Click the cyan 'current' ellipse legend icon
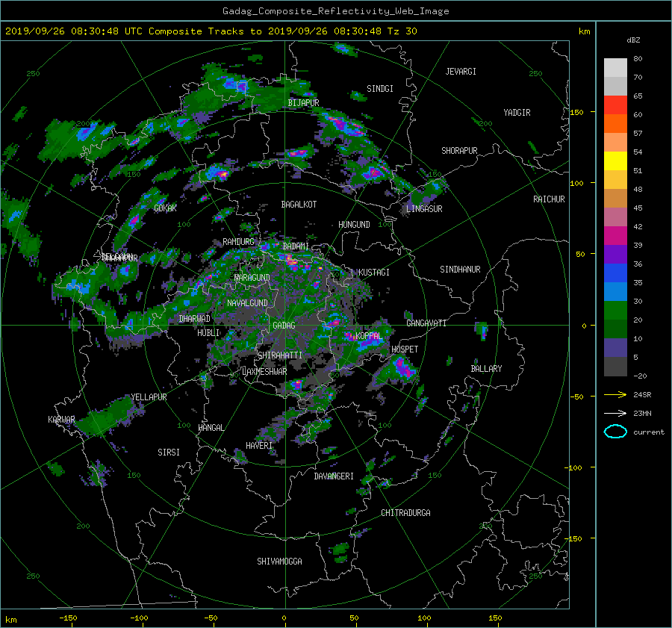The image size is (672, 628). tap(615, 432)
